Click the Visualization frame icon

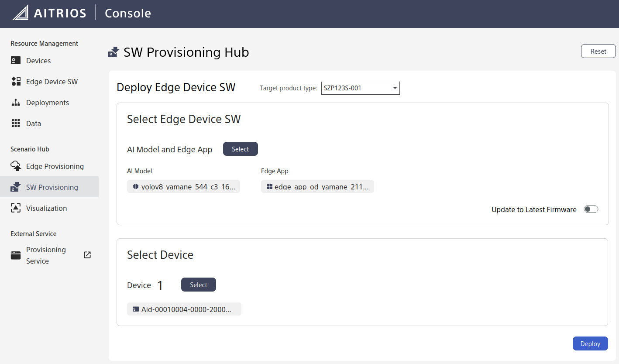(16, 208)
